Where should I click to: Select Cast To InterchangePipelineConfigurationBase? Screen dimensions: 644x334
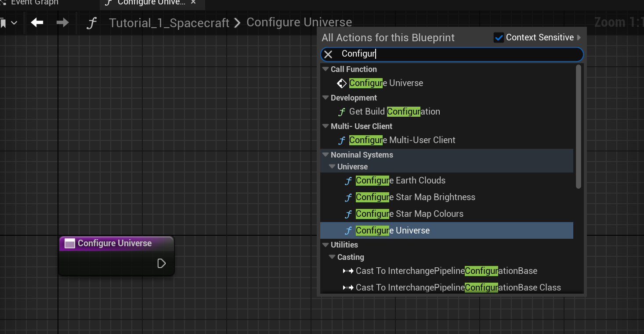[446, 271]
